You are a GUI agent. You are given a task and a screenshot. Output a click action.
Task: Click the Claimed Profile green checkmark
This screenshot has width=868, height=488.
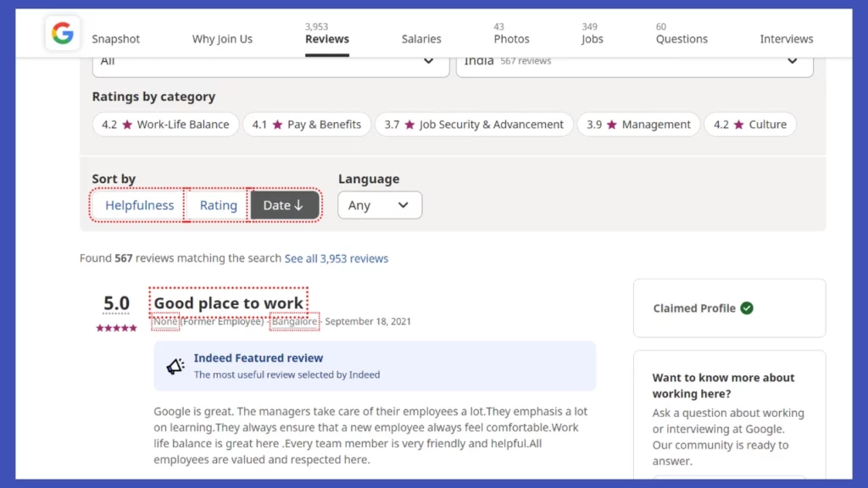click(x=747, y=308)
